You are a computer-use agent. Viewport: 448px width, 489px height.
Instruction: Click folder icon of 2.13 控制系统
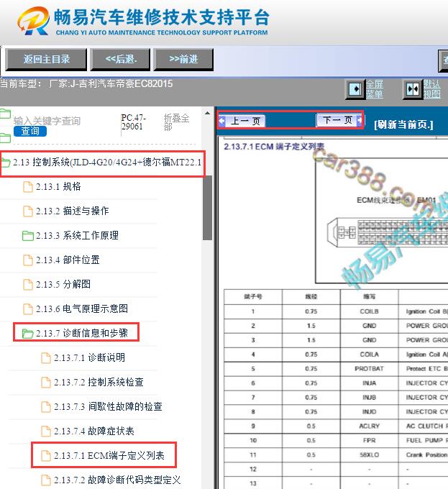coord(5,163)
